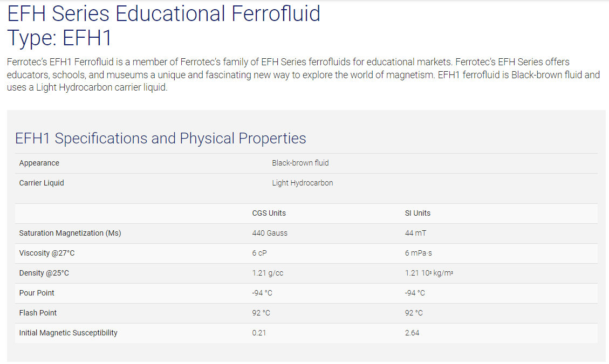
Task: Click the '6 mPa·s' viscosity value
Action: (418, 253)
